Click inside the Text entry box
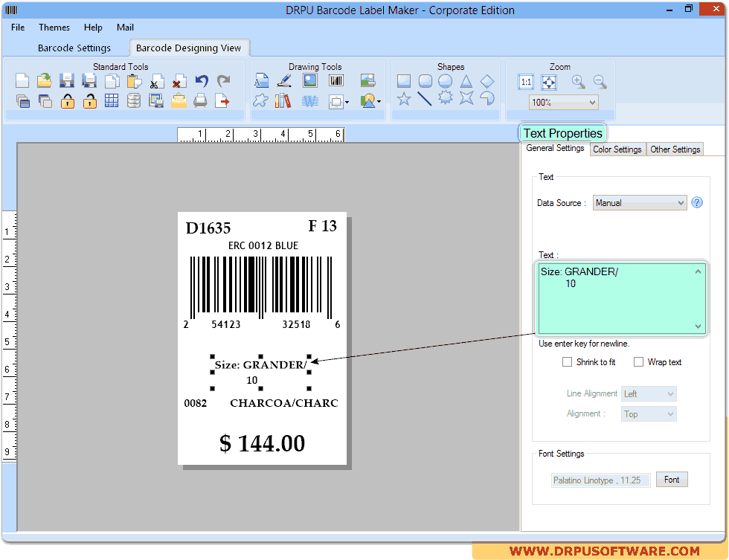The height and width of the screenshot is (560, 729). pyautogui.click(x=622, y=298)
